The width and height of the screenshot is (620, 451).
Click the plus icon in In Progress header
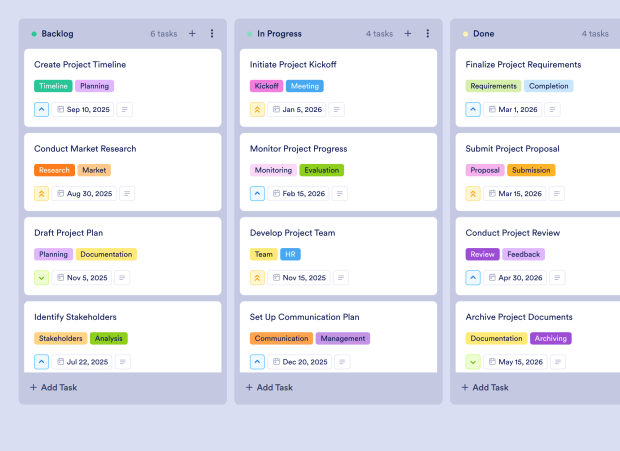(x=408, y=33)
